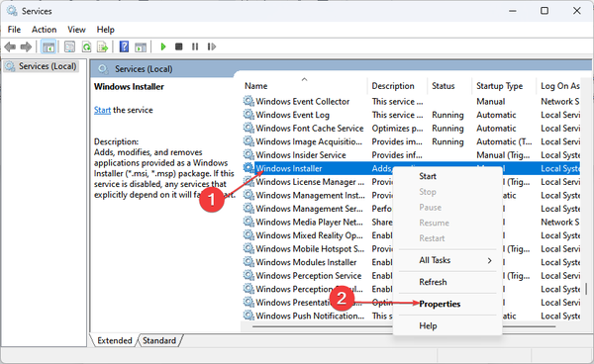Click the Refresh toolbar icon
The height and width of the screenshot is (364, 594).
coord(87,46)
